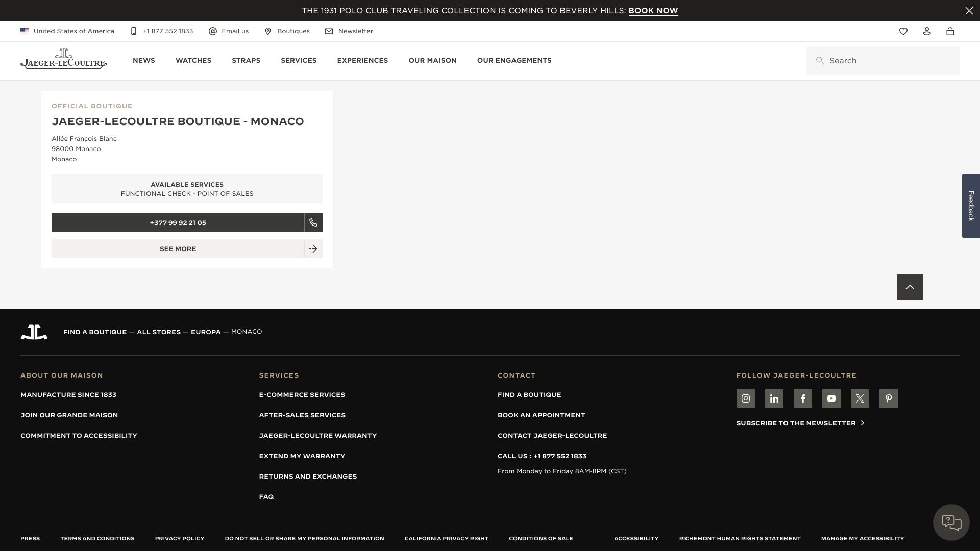Screen dimensions: 980x551
Task: Open the X (Twitter) social icon
Action: tap(860, 398)
